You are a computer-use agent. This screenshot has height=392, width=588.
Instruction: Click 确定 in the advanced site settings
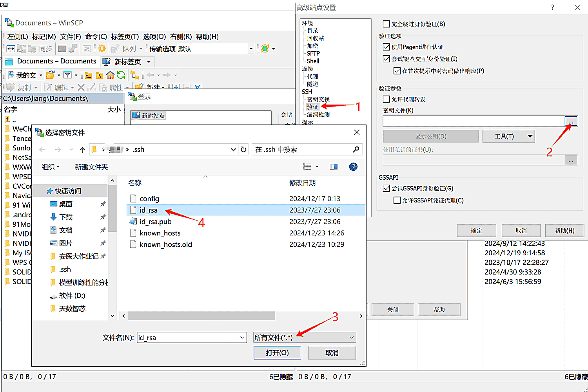click(477, 231)
